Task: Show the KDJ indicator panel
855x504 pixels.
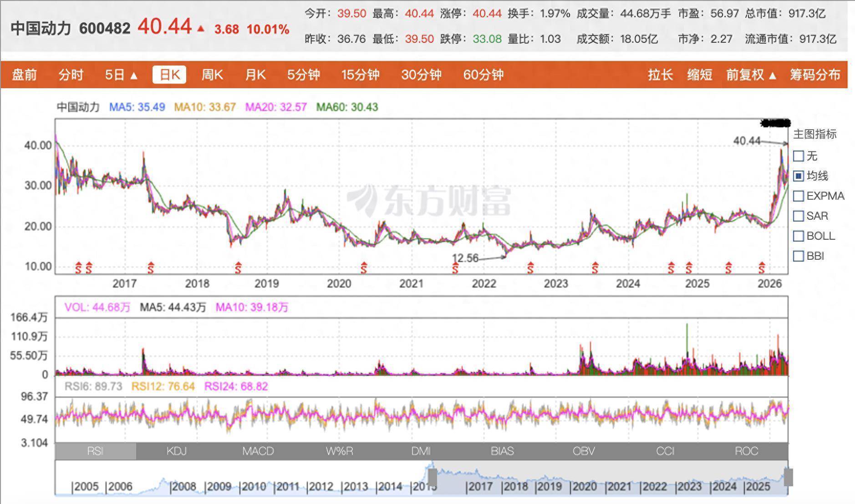Action: 177,451
